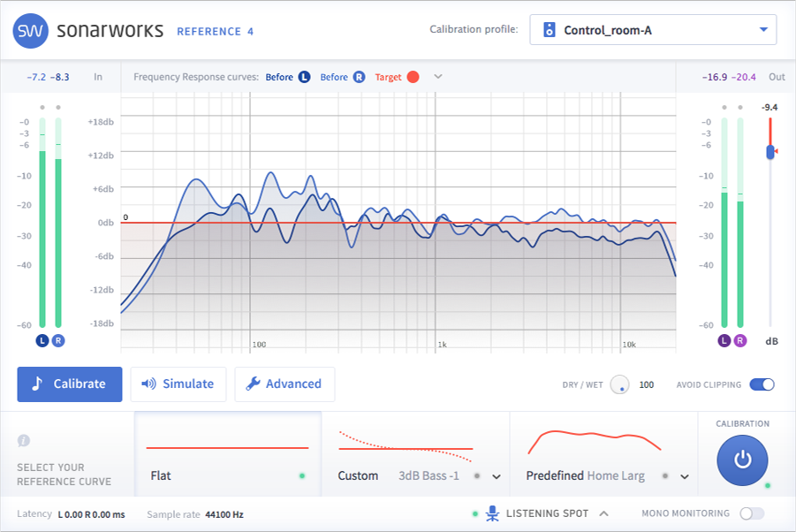Click the speaker icon in calibration profile
Image resolution: width=796 pixels, height=532 pixels.
[x=550, y=30]
